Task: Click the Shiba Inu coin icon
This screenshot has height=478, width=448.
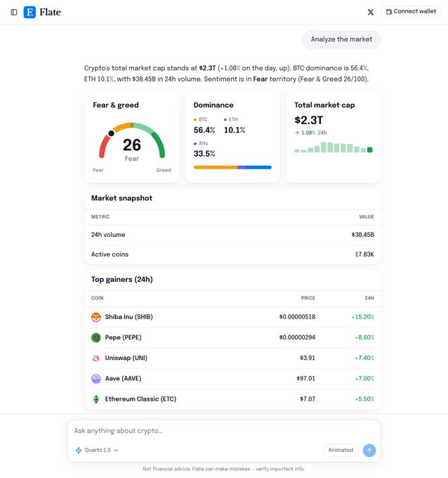Action: point(96,317)
